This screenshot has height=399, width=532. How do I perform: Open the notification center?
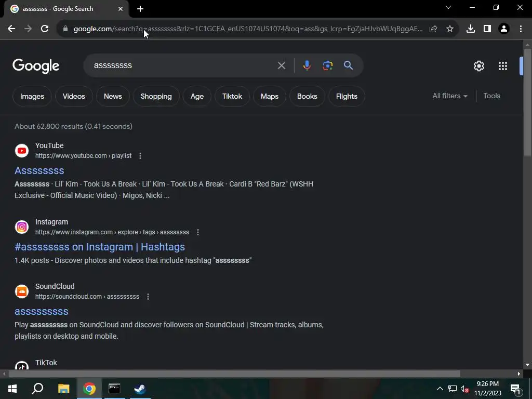(516, 389)
